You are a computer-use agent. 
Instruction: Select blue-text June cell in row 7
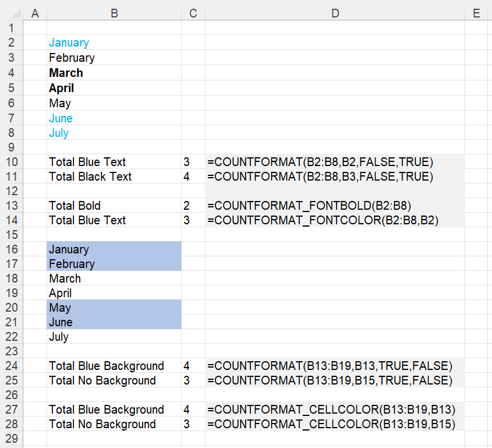[x=114, y=118]
